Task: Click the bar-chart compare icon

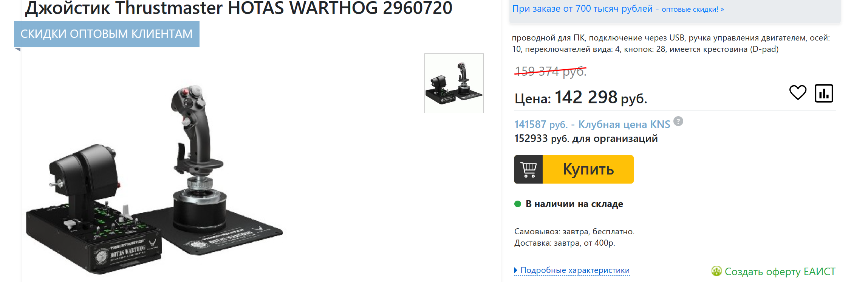Action: (x=824, y=93)
